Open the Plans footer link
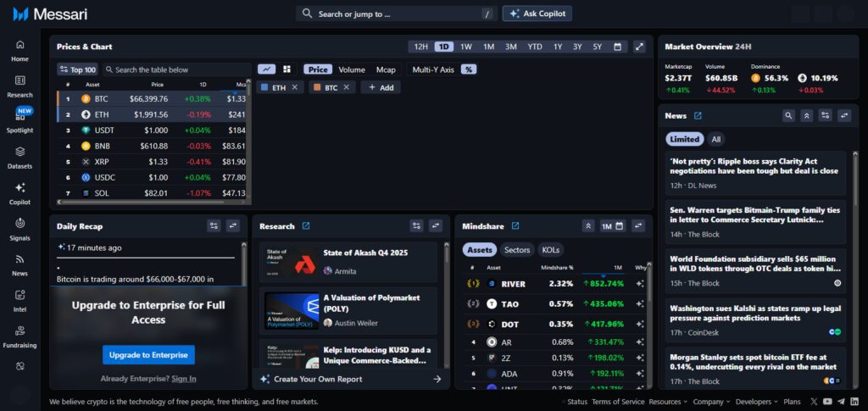Screen dimensions: 868x411 [x=793, y=402]
